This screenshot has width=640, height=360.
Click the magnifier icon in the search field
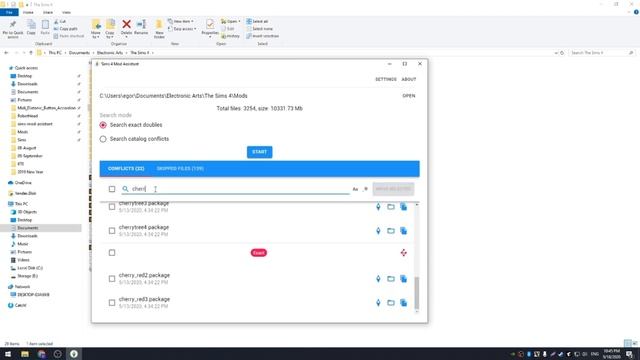pyautogui.click(x=125, y=189)
